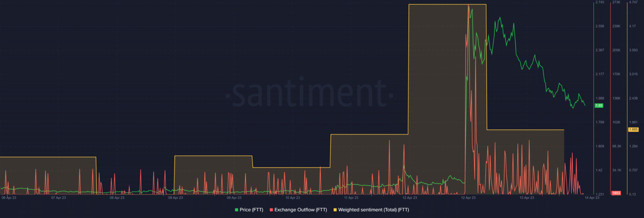The height and width of the screenshot is (218, 644).
Task: Click the santiment watermark logo
Action: [x=309, y=93]
